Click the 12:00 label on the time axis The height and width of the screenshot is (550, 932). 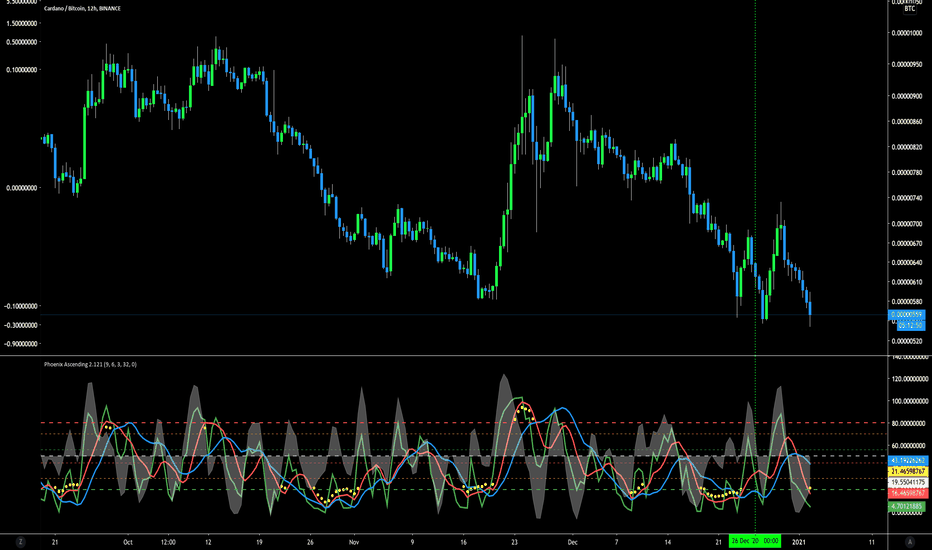point(168,542)
